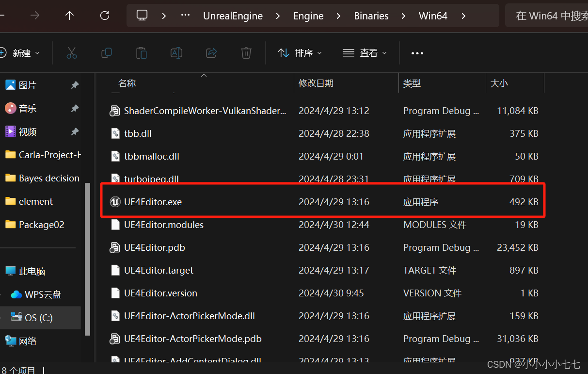Sort by 大小 column header

tap(499, 83)
